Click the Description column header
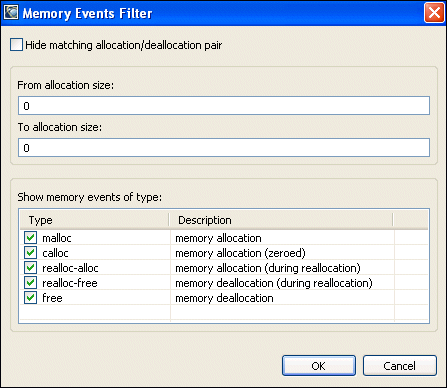 click(x=281, y=220)
